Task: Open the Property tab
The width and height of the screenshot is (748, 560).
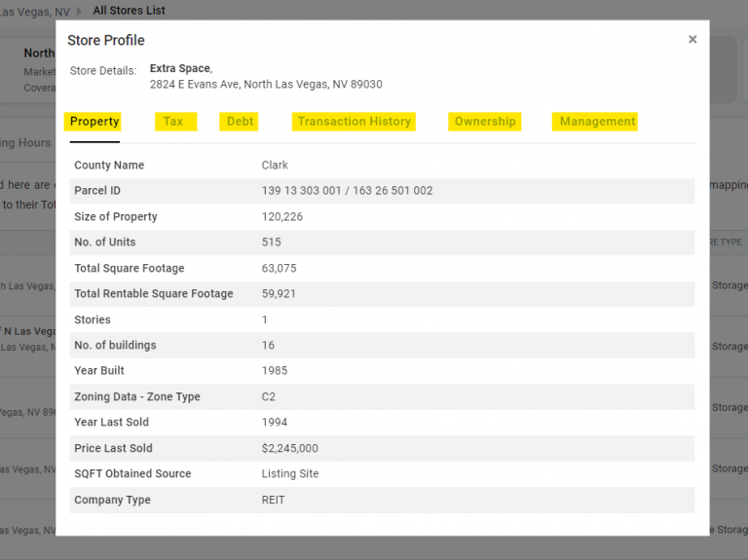Action: 94,122
